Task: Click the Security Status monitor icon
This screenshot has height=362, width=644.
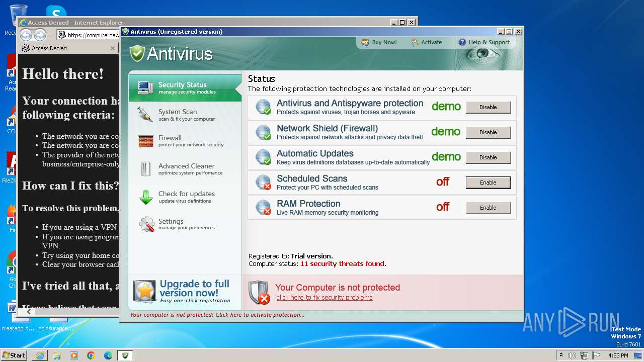Action: click(145, 87)
